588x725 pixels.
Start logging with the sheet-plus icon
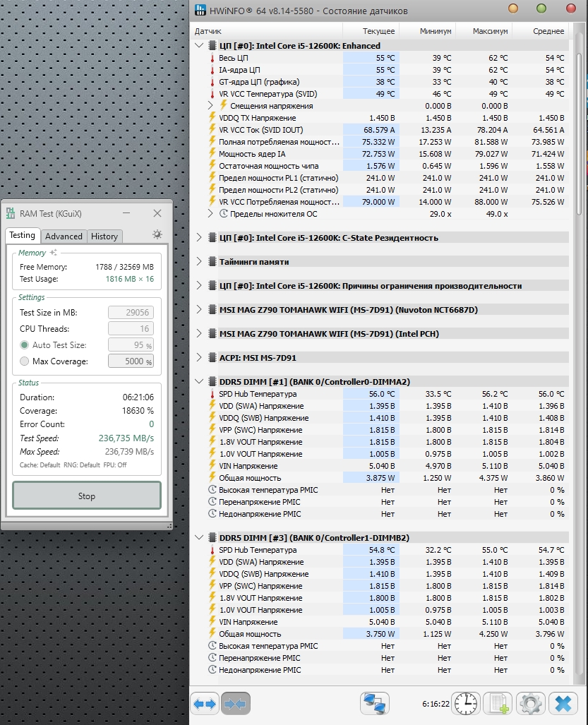tap(498, 705)
